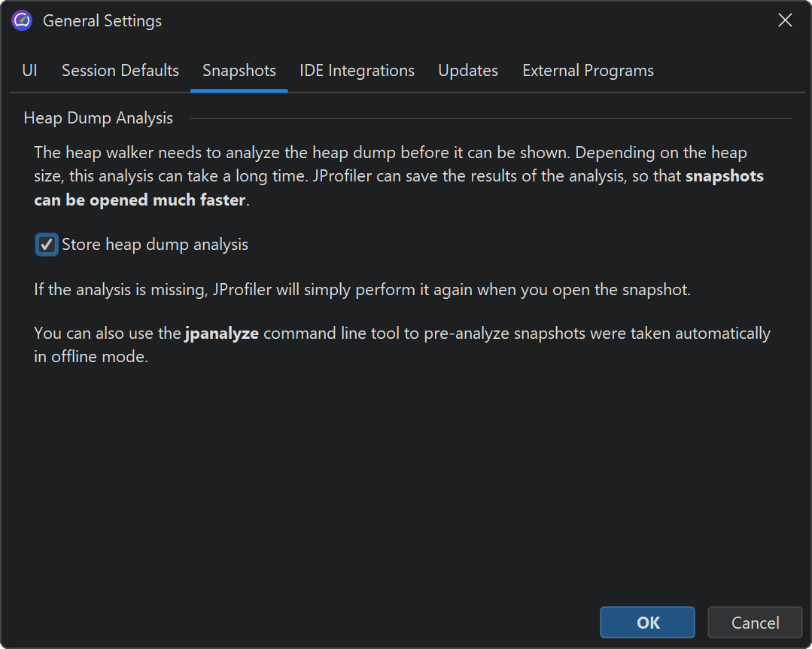Switch to External Programs tab
This screenshot has height=649, width=812.
588,71
